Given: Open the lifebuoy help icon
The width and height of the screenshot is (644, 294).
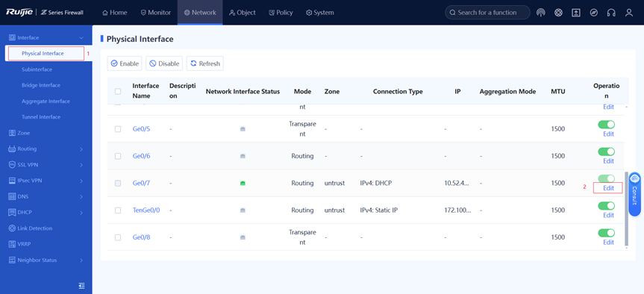Looking at the screenshot, I should coord(558,13).
